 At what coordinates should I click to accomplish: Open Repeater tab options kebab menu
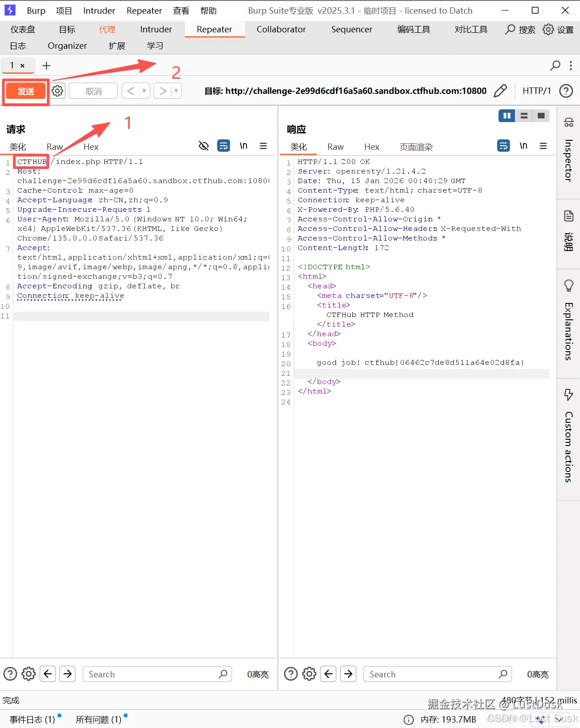[x=570, y=66]
